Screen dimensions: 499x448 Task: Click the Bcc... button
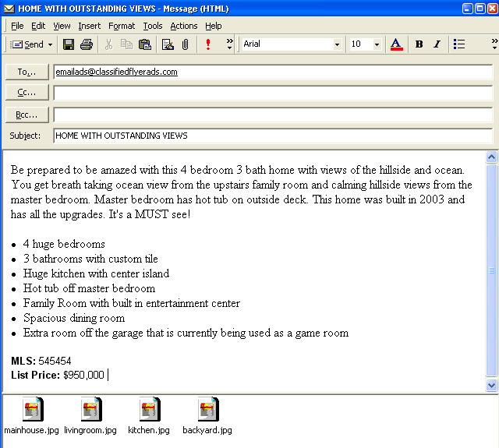tap(27, 115)
